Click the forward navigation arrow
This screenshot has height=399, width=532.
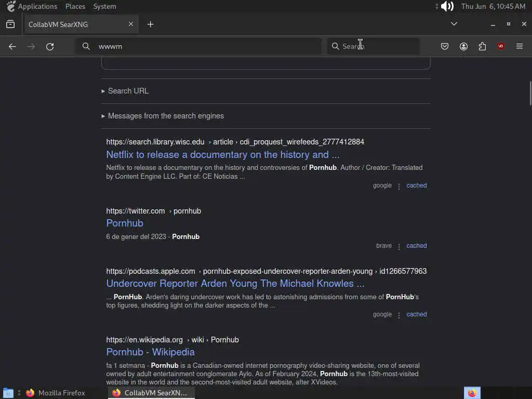coord(31,46)
